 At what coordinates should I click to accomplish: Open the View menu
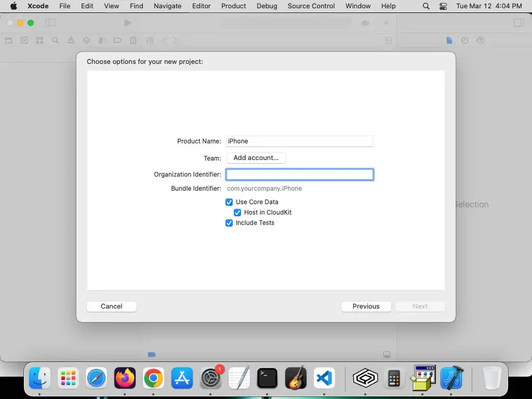point(111,6)
